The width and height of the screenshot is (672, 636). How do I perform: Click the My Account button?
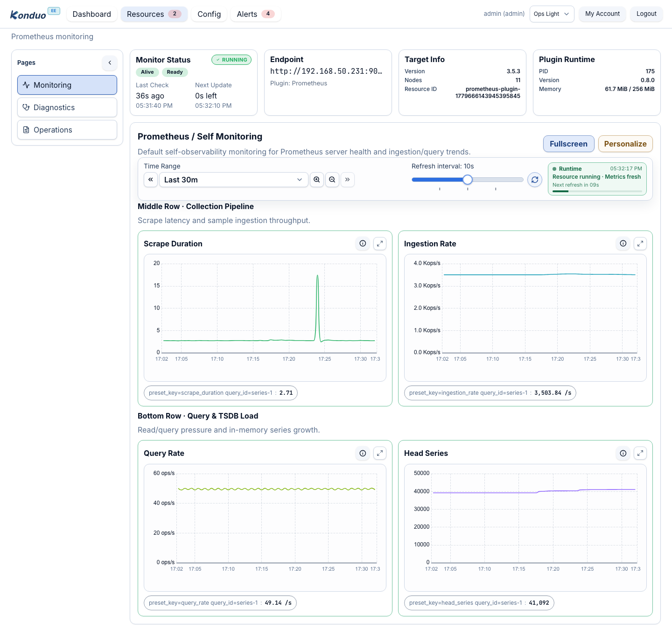point(602,14)
